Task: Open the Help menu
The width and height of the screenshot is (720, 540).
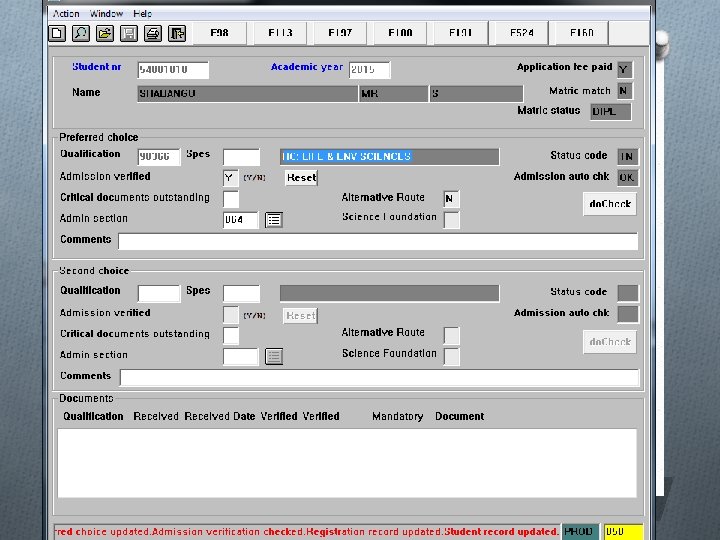Action: tap(142, 13)
